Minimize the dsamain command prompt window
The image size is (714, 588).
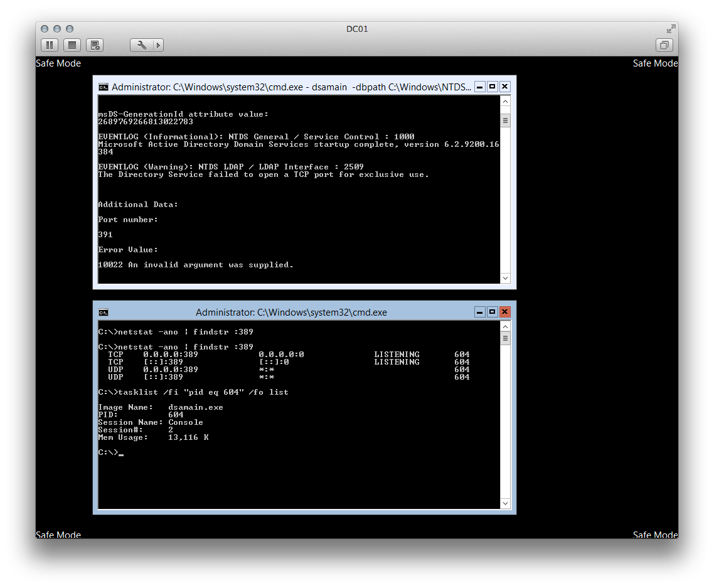(479, 87)
